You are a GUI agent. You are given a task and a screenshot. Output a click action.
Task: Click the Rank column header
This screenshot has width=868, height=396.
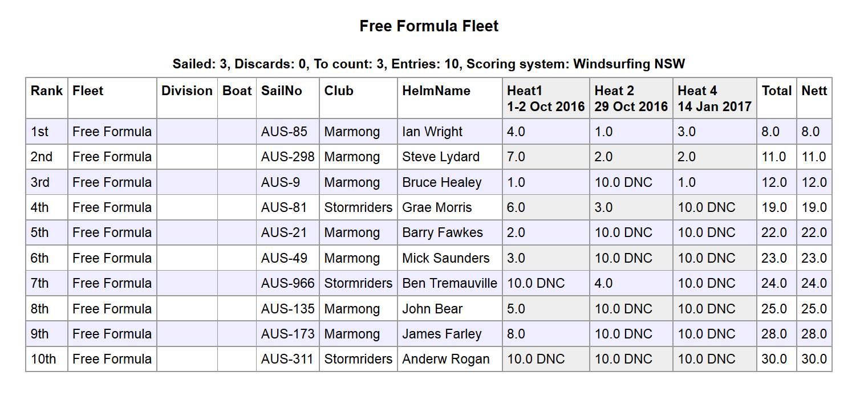47,91
